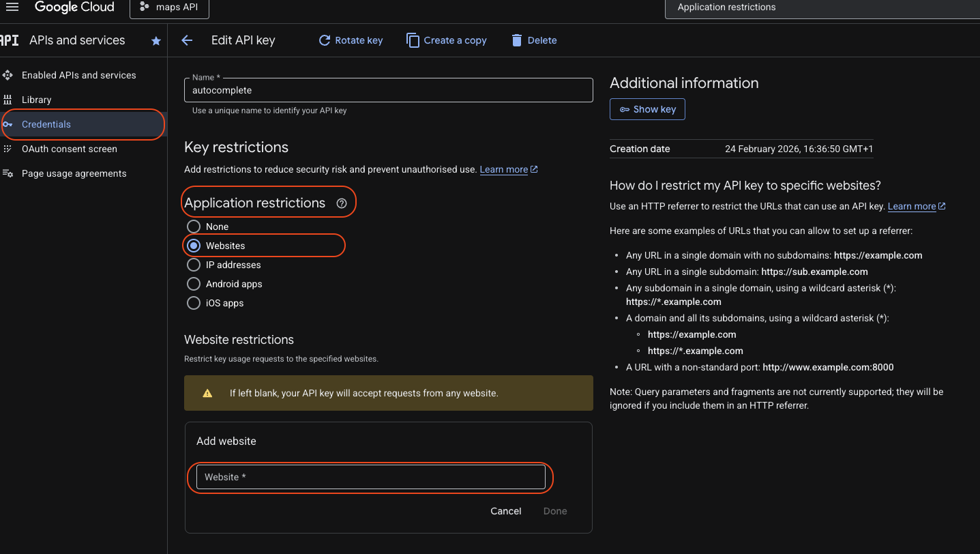980x554 pixels.
Task: Go to OAuth consent screen
Action: 69,149
